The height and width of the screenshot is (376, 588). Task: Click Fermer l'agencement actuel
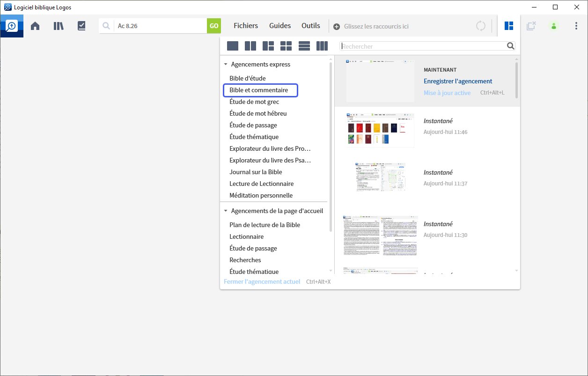point(262,282)
